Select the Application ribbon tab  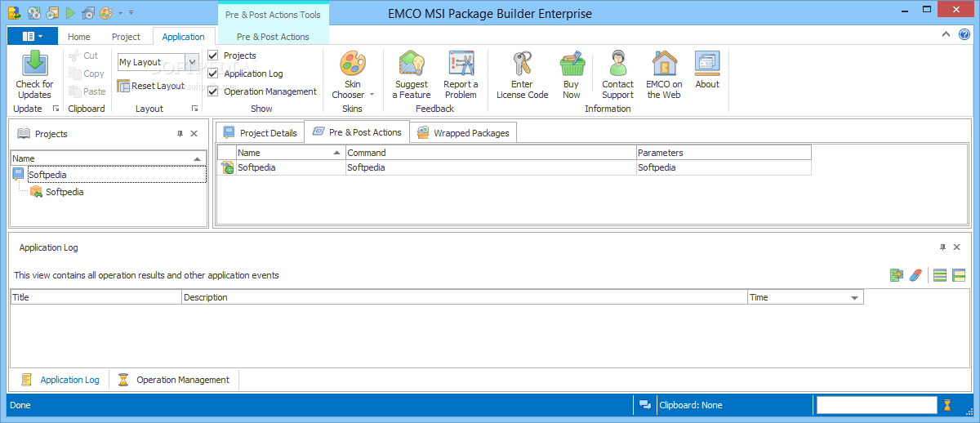coord(184,37)
